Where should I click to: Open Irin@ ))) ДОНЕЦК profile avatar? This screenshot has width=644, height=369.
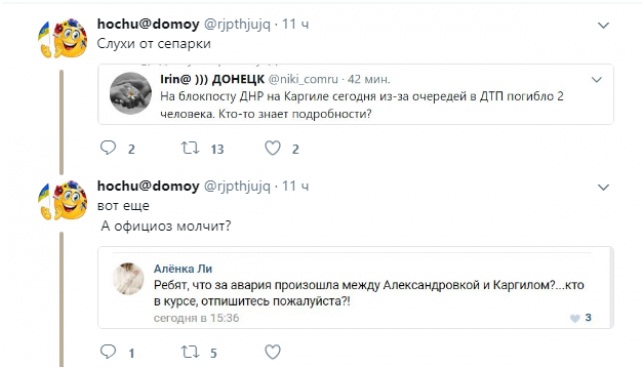(x=131, y=93)
